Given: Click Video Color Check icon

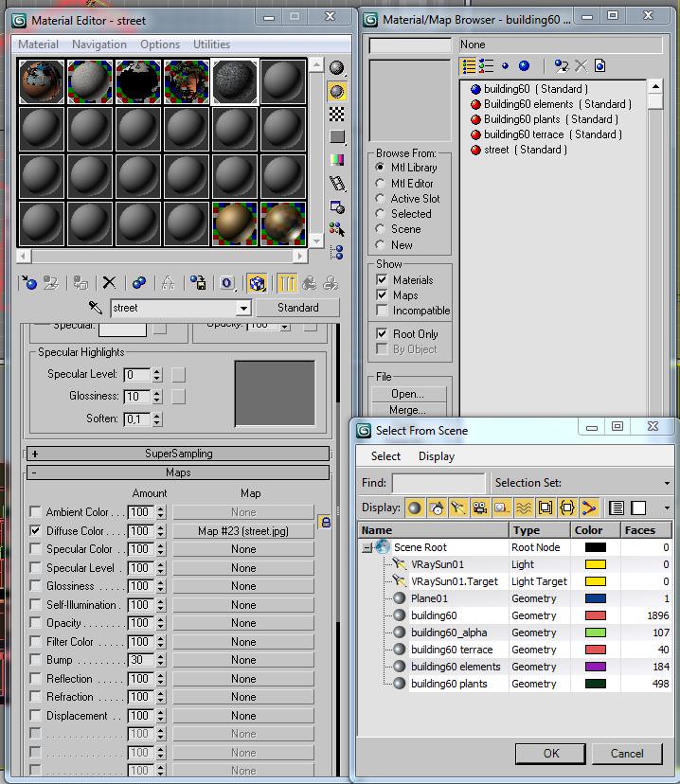Looking at the screenshot, I should click(337, 160).
